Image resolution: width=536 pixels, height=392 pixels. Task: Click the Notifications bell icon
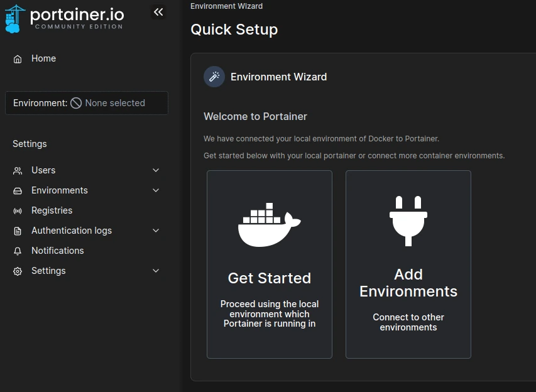[18, 251]
